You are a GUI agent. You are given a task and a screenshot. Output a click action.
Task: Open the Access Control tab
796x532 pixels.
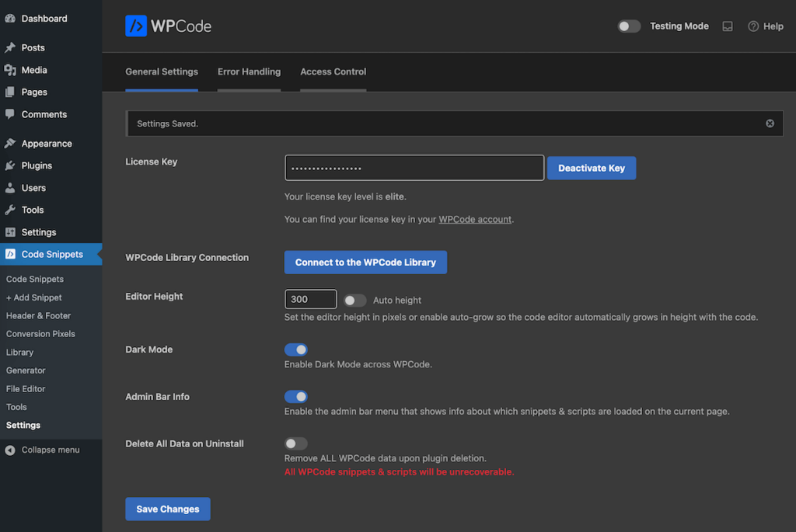(x=333, y=71)
